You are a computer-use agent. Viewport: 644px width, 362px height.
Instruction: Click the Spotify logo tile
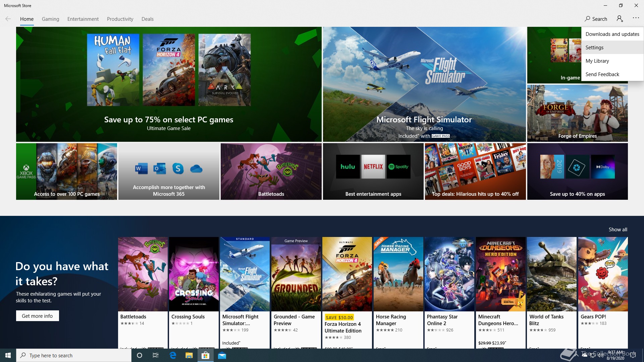click(398, 167)
